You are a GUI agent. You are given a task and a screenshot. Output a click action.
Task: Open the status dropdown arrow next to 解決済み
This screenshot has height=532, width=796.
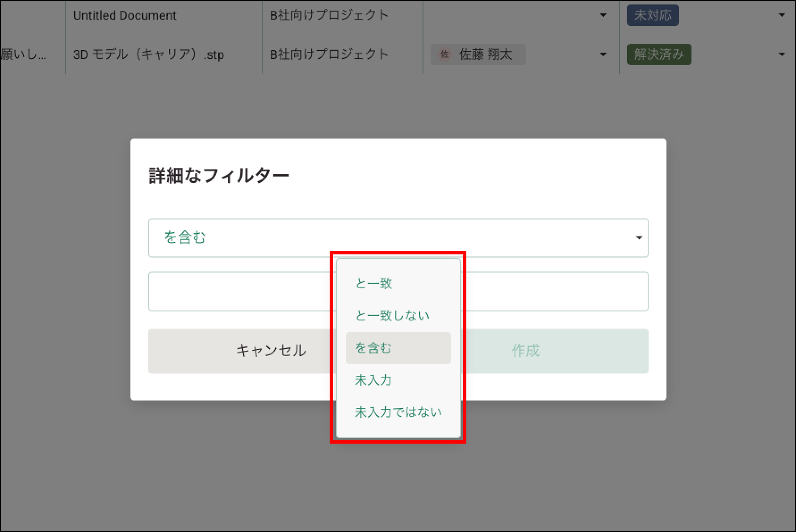(782, 55)
